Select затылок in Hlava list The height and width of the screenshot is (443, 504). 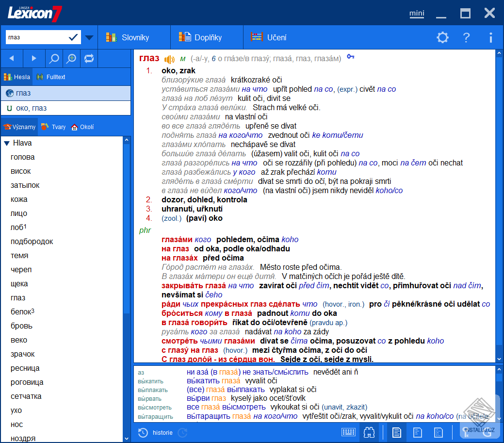25,185
